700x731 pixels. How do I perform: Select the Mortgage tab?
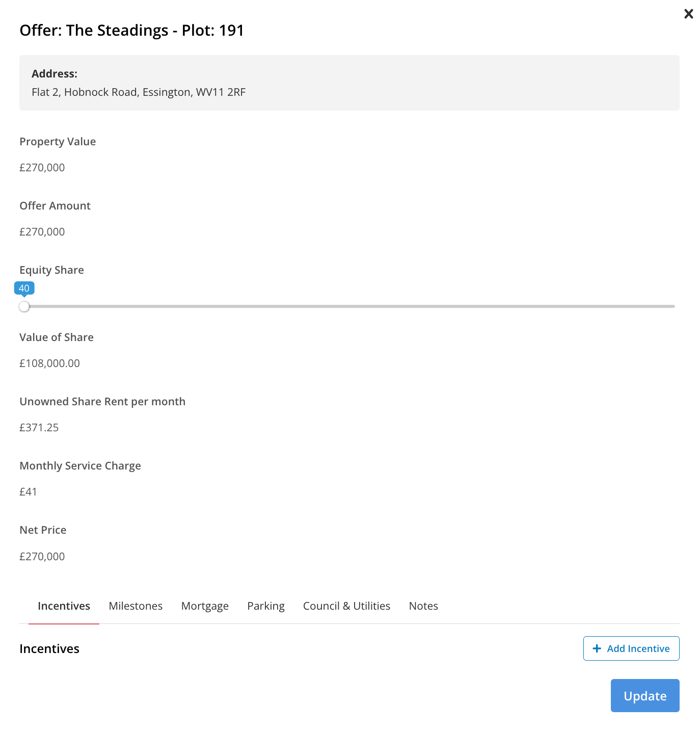coord(205,606)
